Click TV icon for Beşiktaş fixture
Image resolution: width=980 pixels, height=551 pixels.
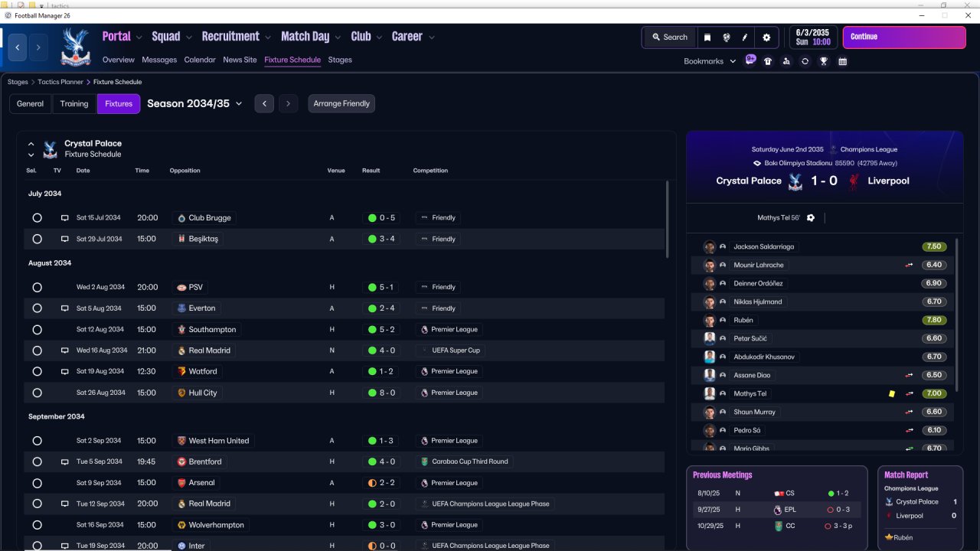(x=65, y=239)
